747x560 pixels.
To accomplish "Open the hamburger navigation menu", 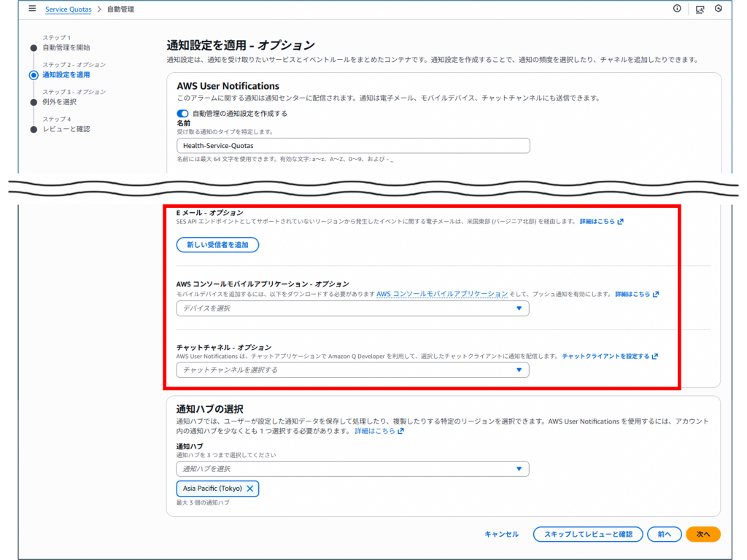I will 32,9.
